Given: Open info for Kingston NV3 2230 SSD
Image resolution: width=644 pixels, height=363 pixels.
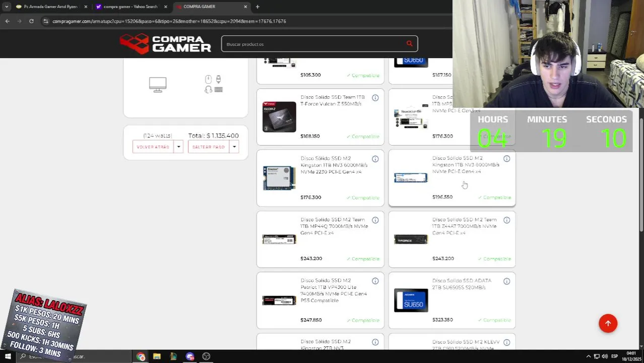Looking at the screenshot, I should [375, 159].
